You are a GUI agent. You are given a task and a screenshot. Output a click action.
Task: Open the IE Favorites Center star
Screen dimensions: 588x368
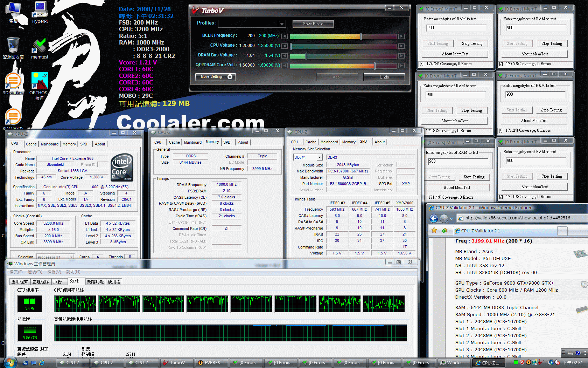[434, 231]
